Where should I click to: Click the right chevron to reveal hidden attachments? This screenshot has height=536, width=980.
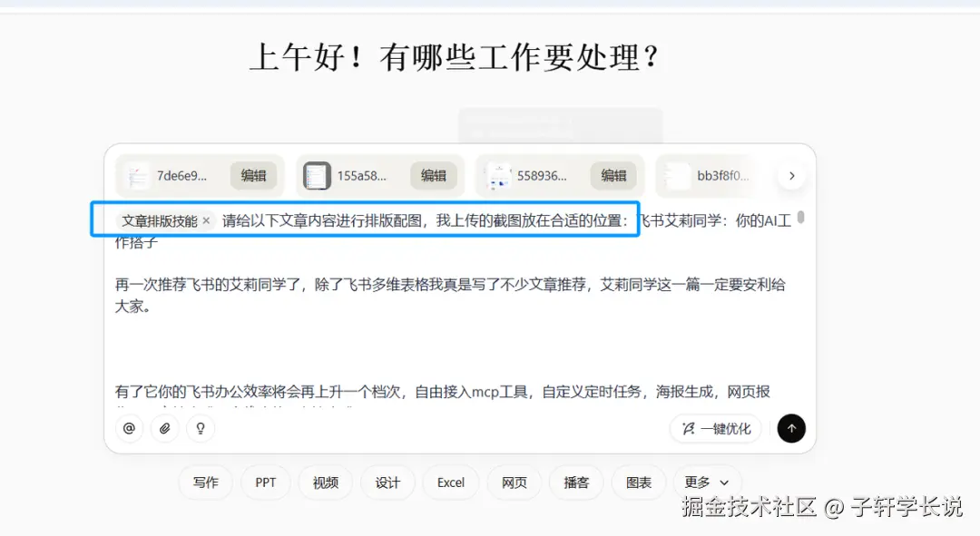click(791, 175)
